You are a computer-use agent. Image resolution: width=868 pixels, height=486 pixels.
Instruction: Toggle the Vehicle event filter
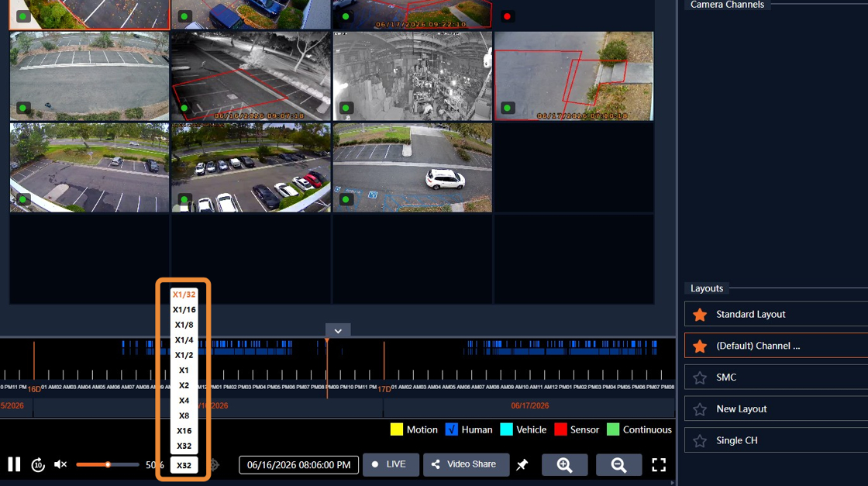point(506,429)
